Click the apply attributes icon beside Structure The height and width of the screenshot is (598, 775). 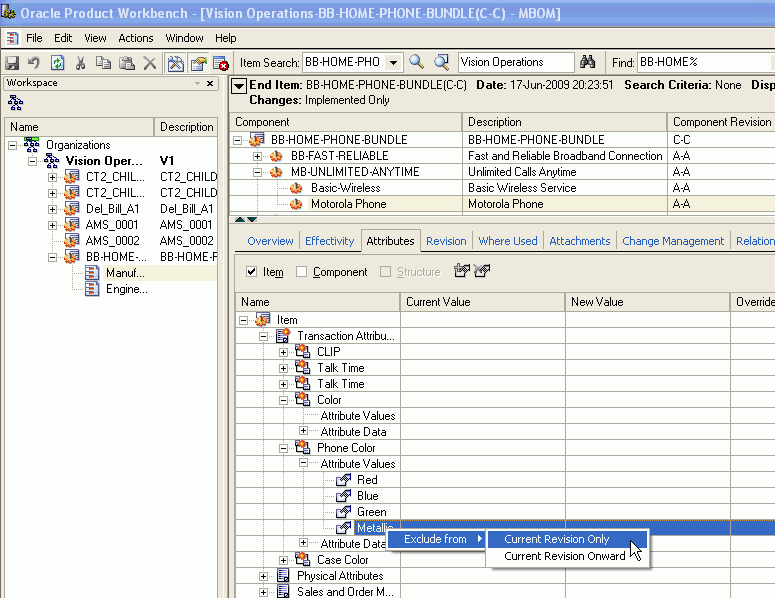coord(462,271)
